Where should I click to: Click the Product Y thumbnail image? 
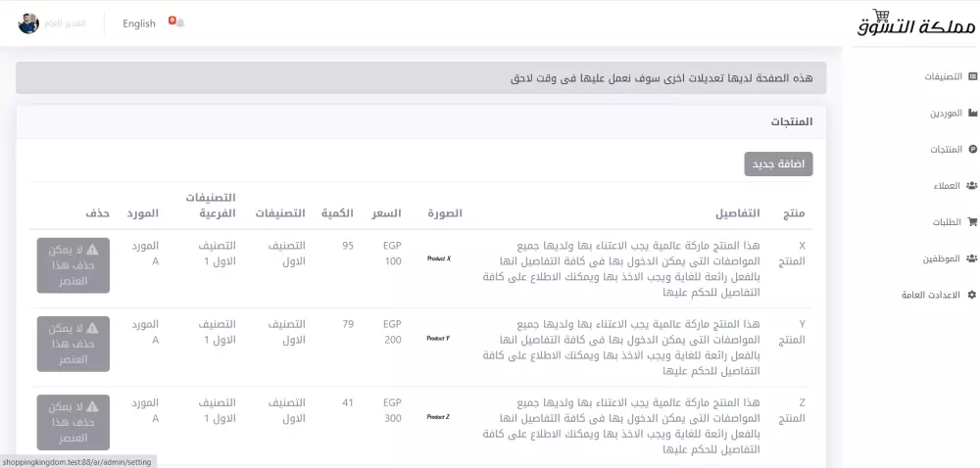click(x=439, y=338)
